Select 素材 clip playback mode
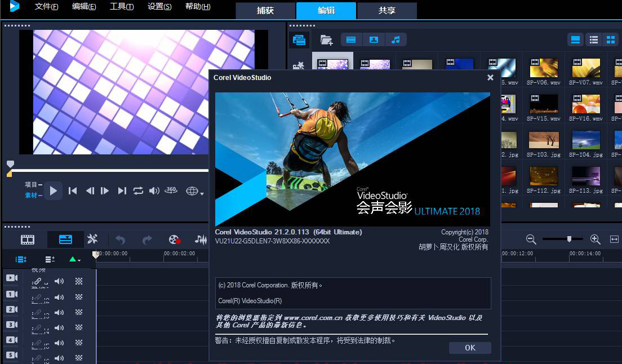 tap(33, 195)
